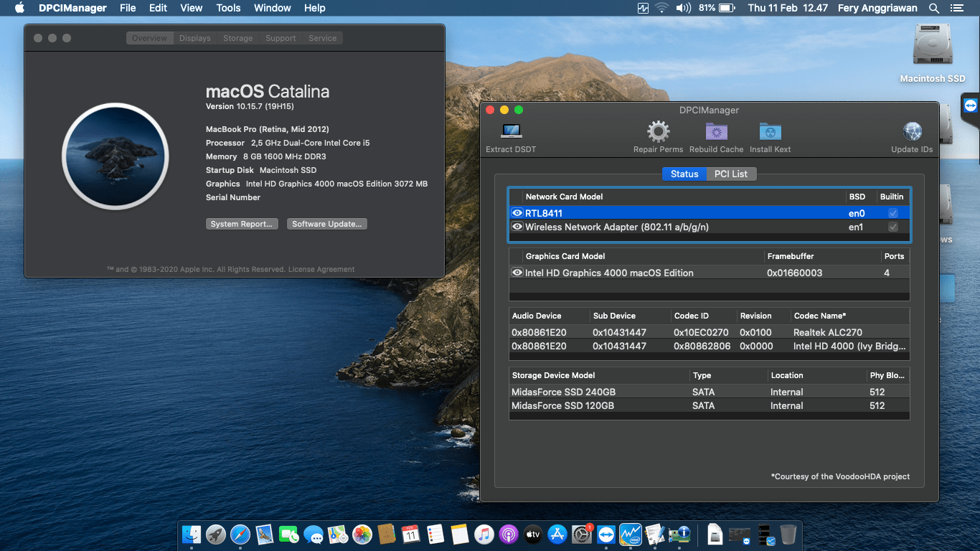Open System Preferences from the dock

[581, 534]
